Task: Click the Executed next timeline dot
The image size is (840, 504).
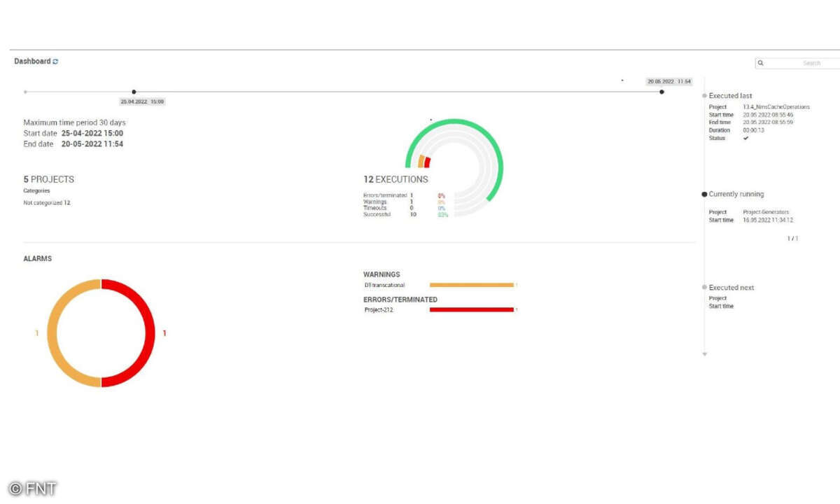Action: click(704, 287)
